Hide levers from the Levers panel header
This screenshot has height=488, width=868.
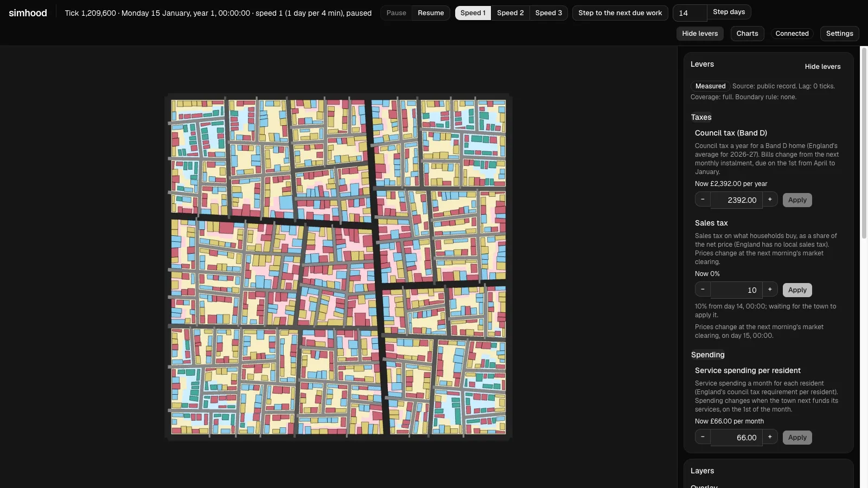pyautogui.click(x=822, y=67)
